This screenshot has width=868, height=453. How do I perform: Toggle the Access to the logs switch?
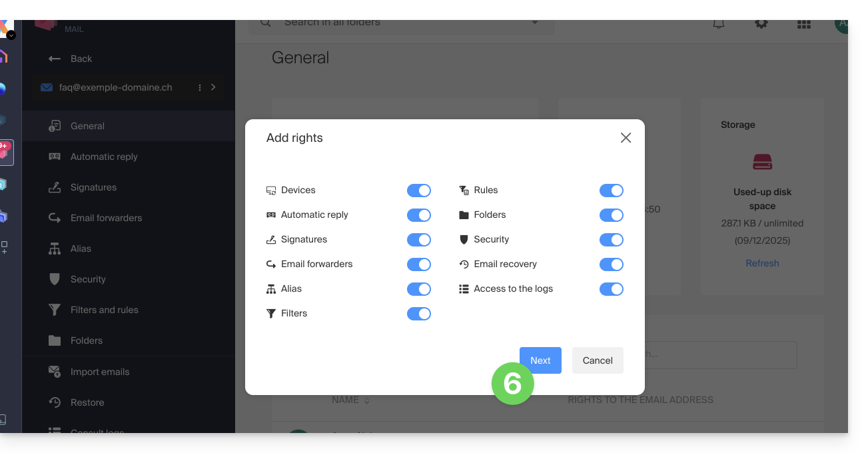click(x=611, y=289)
